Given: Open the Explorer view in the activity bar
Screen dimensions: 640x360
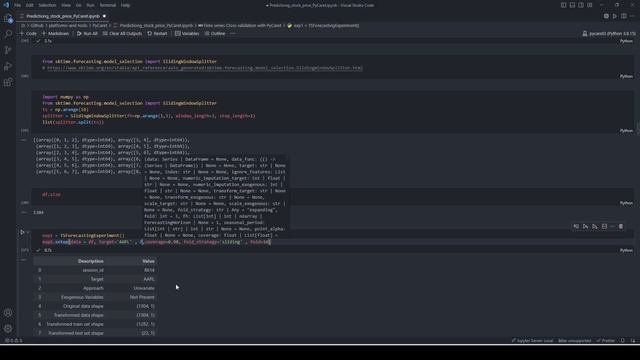Looking at the screenshot, I should click(8, 18).
